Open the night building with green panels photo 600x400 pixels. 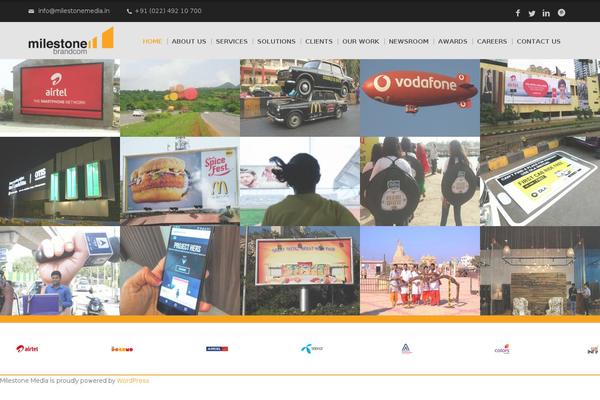(x=60, y=181)
